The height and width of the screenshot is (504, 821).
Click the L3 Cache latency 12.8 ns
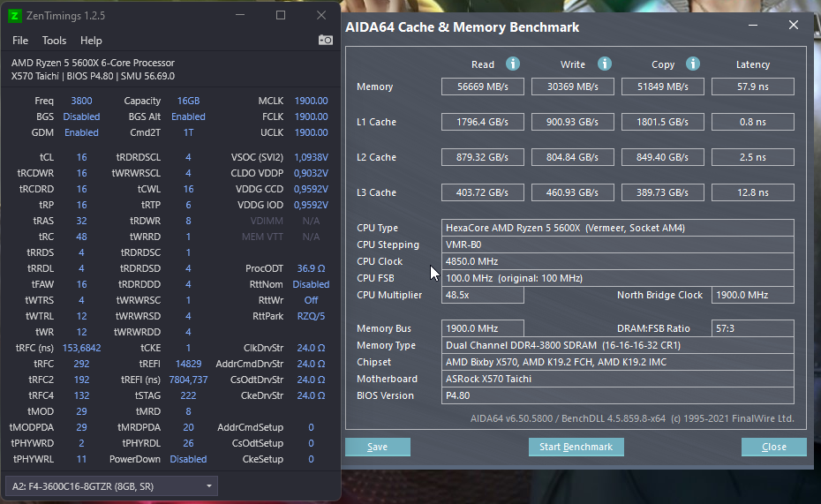click(753, 192)
